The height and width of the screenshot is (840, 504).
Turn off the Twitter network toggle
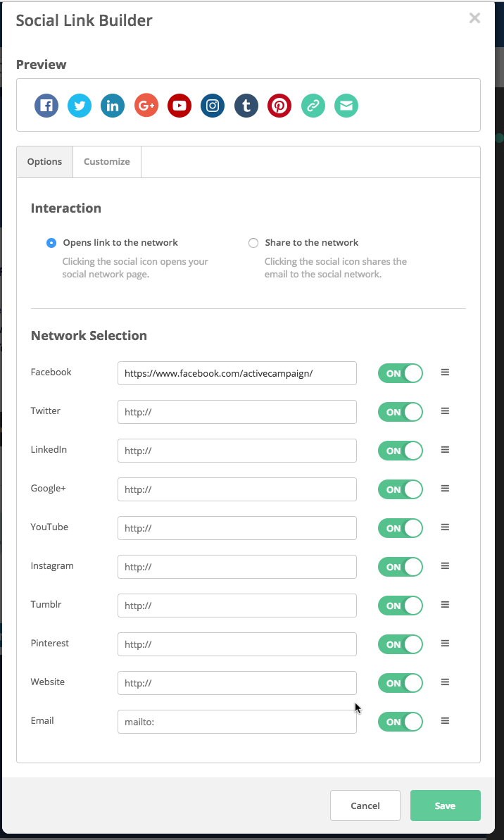(x=401, y=412)
